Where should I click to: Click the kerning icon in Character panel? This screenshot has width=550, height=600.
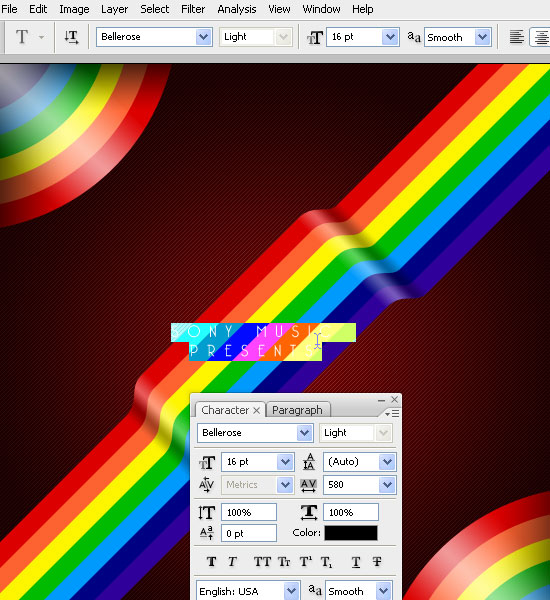[x=207, y=485]
